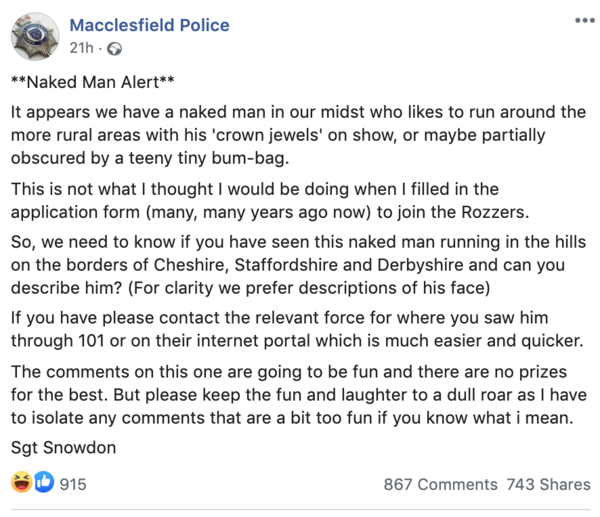Open the 867 Comments link
Screen dimensions: 600x517
tap(440, 484)
